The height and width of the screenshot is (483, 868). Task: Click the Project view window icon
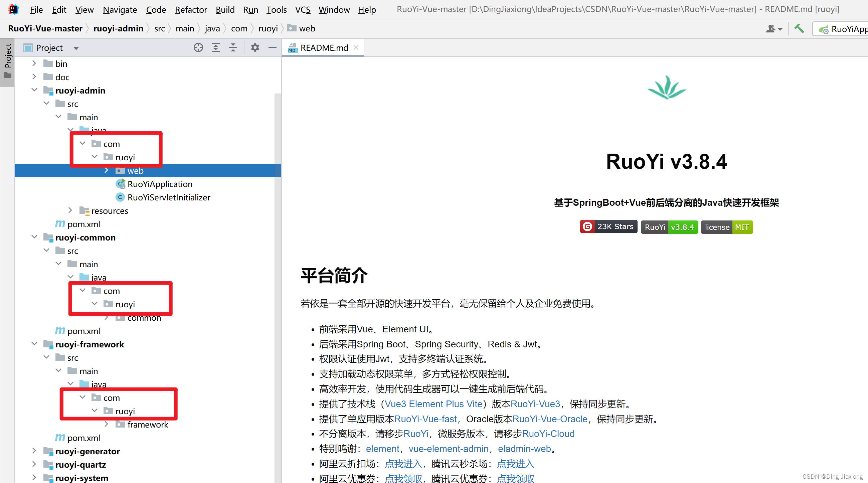tap(28, 48)
